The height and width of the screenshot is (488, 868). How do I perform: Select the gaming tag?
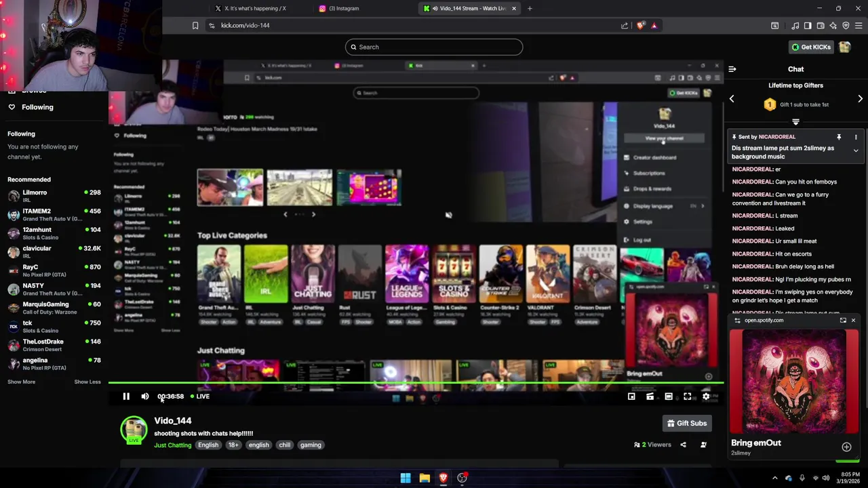click(x=311, y=445)
